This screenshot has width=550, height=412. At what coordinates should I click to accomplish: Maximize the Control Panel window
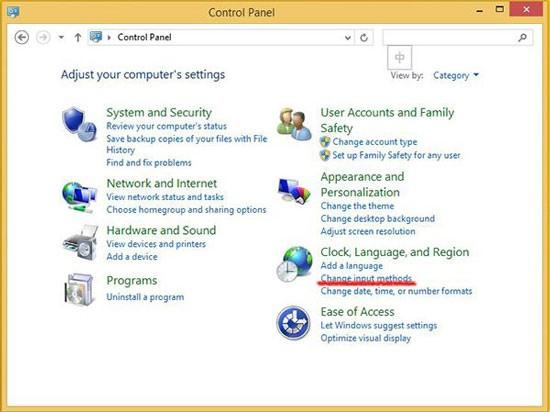[x=499, y=10]
